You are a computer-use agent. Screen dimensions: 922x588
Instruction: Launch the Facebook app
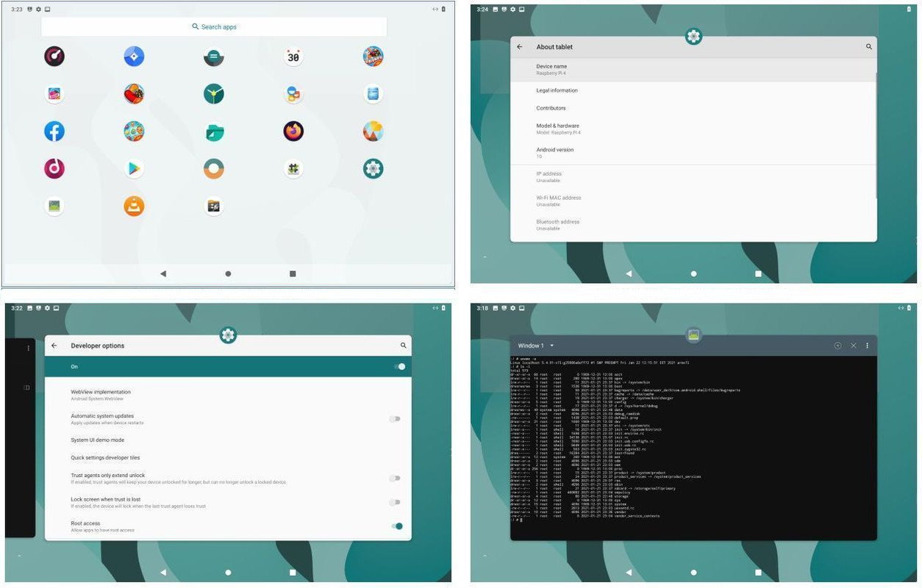coord(54,131)
